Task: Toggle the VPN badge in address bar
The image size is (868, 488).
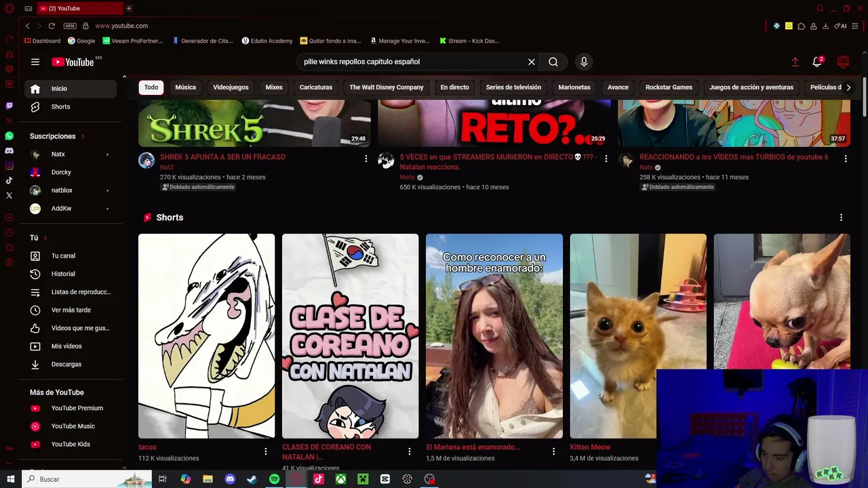Action: [x=70, y=26]
